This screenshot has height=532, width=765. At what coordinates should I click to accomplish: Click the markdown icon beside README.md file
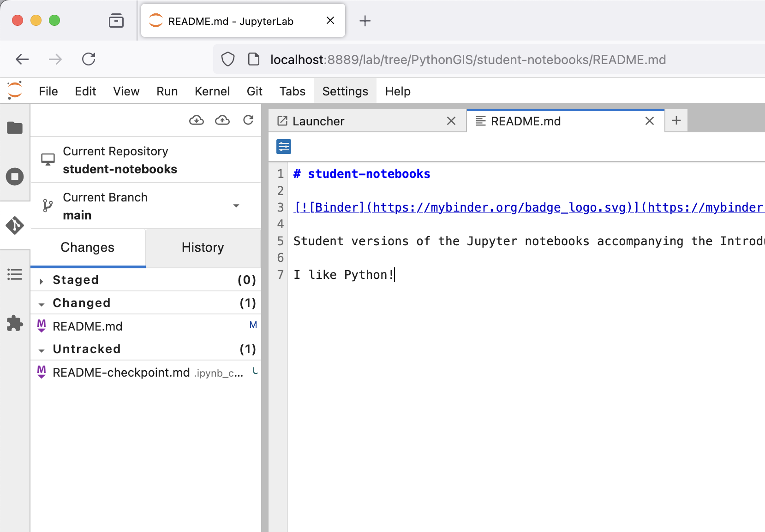[x=42, y=326]
